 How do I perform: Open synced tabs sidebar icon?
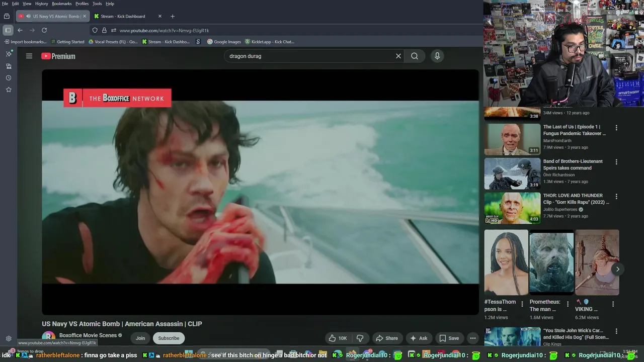pyautogui.click(x=9, y=66)
